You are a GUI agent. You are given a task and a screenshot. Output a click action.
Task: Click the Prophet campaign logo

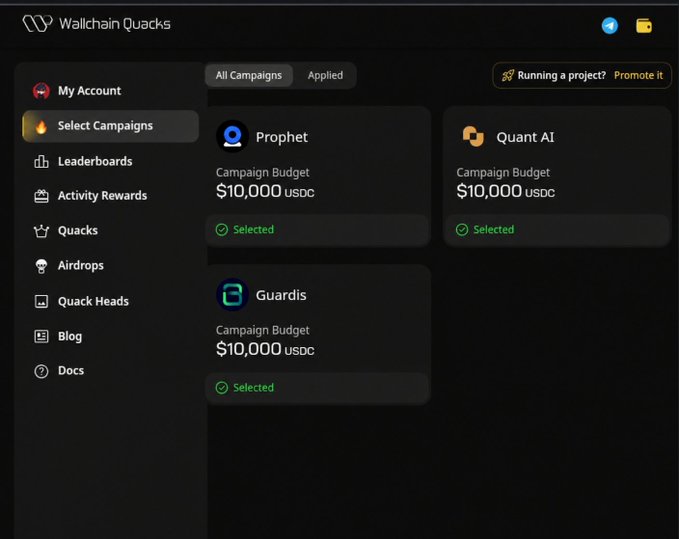coord(233,136)
